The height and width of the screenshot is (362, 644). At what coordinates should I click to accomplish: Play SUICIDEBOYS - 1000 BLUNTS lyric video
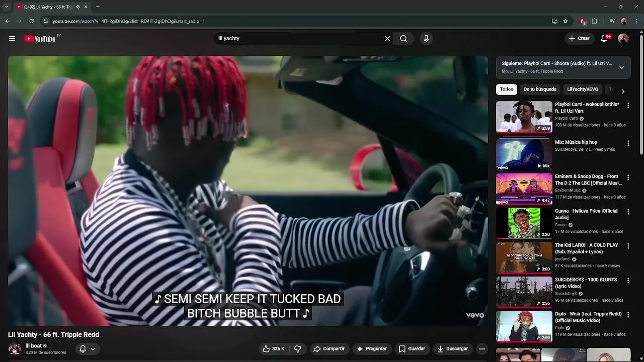(524, 292)
